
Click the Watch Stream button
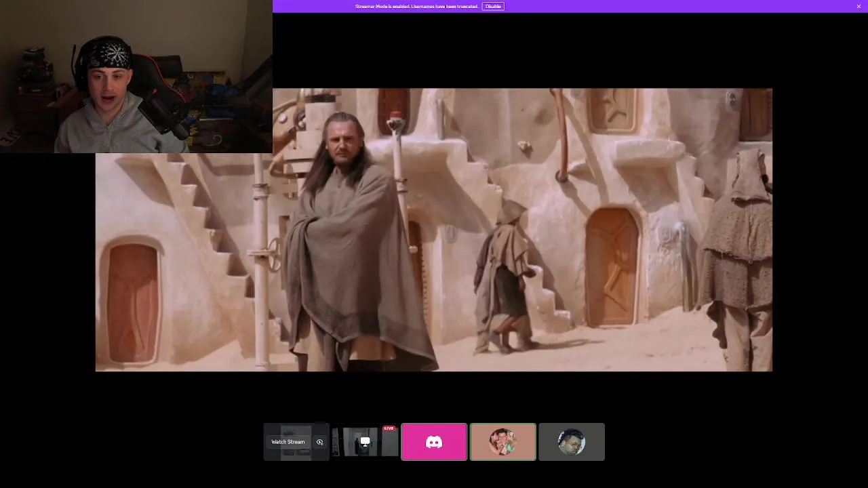(x=288, y=442)
